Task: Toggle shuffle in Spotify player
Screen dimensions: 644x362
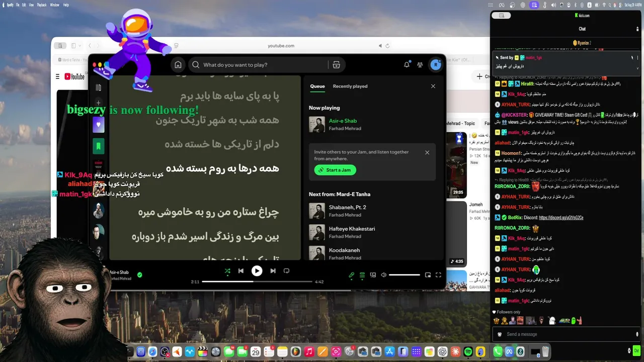Action: tap(227, 271)
